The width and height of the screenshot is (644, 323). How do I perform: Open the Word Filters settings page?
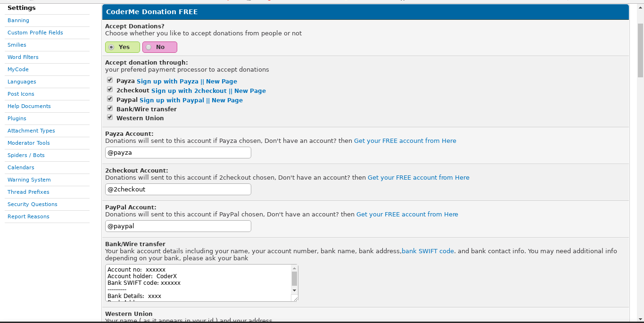click(x=23, y=58)
